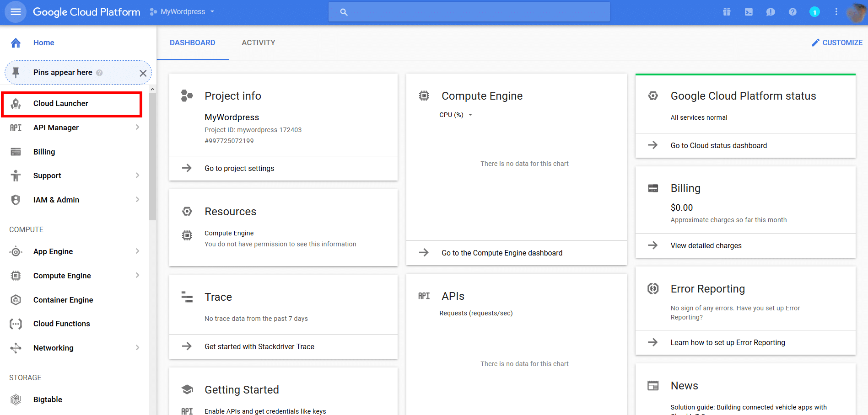Viewport: 868px width, 415px height.
Task: Click the Compute Engine chip icon in sidebar
Action: click(16, 276)
